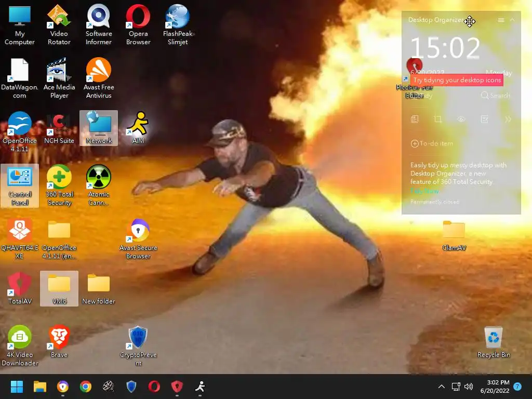This screenshot has width=532, height=399.
Task: Select the TotalAV desktop shortcut
Action: (x=20, y=288)
